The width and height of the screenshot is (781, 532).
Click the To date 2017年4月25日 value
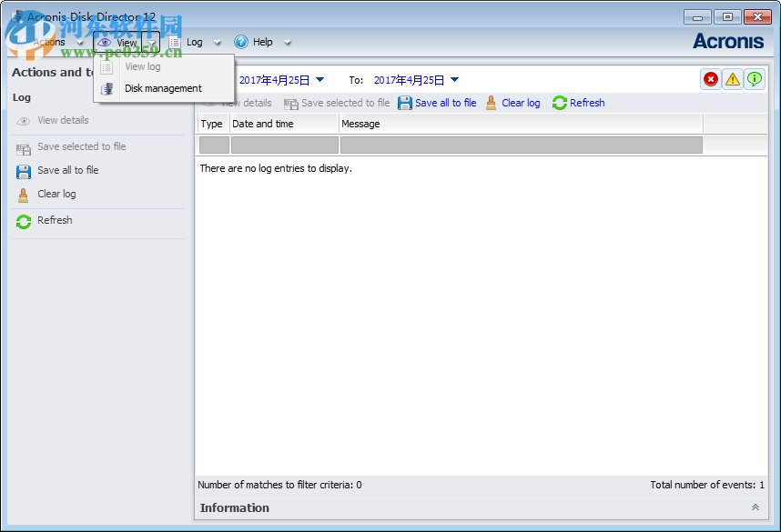pyautogui.click(x=409, y=80)
